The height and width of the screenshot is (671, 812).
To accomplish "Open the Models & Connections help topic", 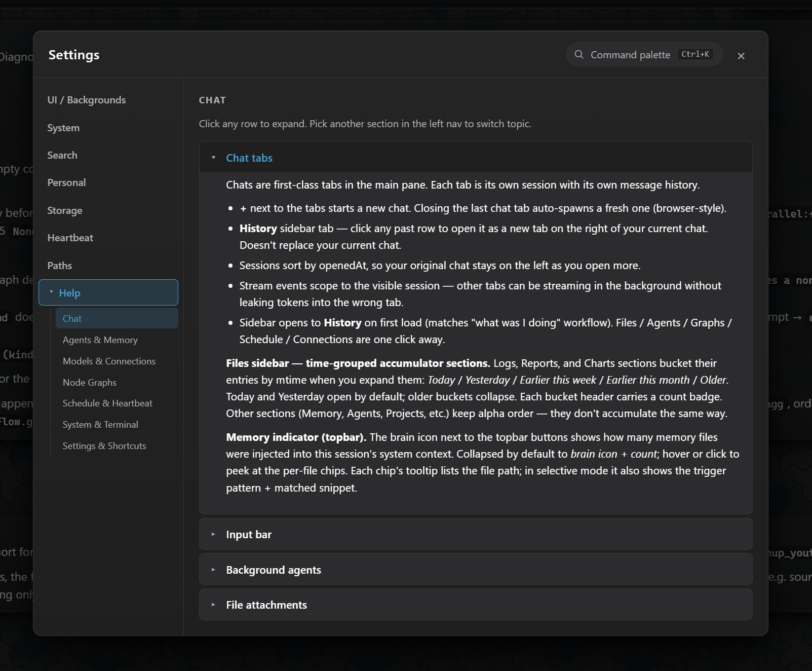I will 109,361.
